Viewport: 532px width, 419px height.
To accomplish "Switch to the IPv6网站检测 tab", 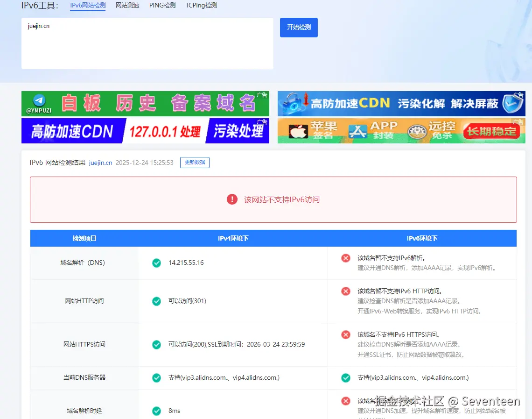I will 88,6.
